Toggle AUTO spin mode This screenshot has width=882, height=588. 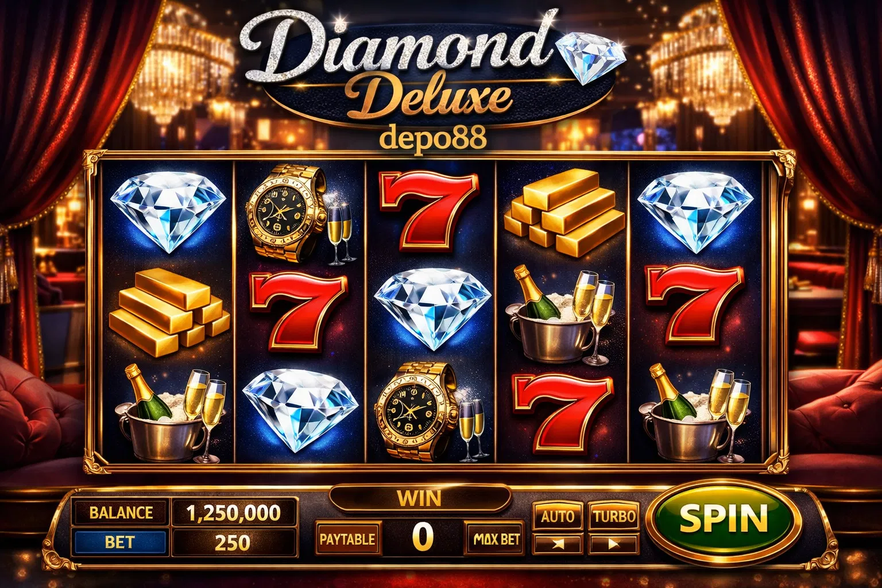[x=558, y=516]
